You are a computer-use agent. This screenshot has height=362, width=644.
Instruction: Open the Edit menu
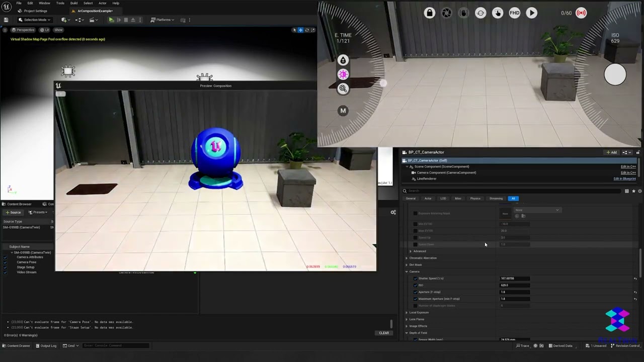pos(30,3)
